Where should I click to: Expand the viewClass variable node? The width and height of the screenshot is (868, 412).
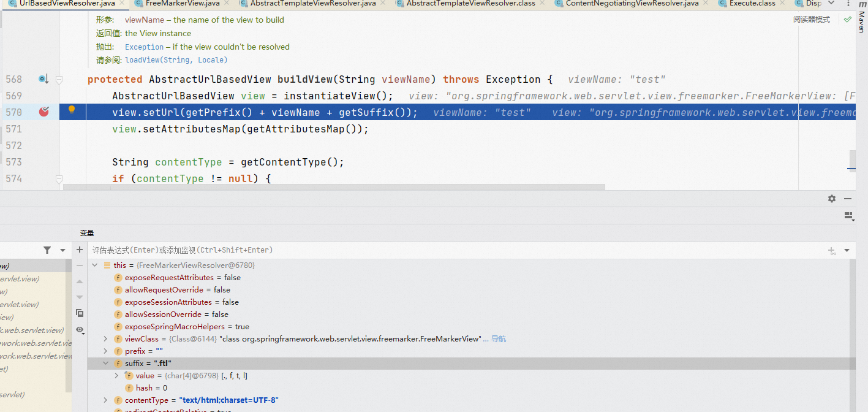[105, 339]
